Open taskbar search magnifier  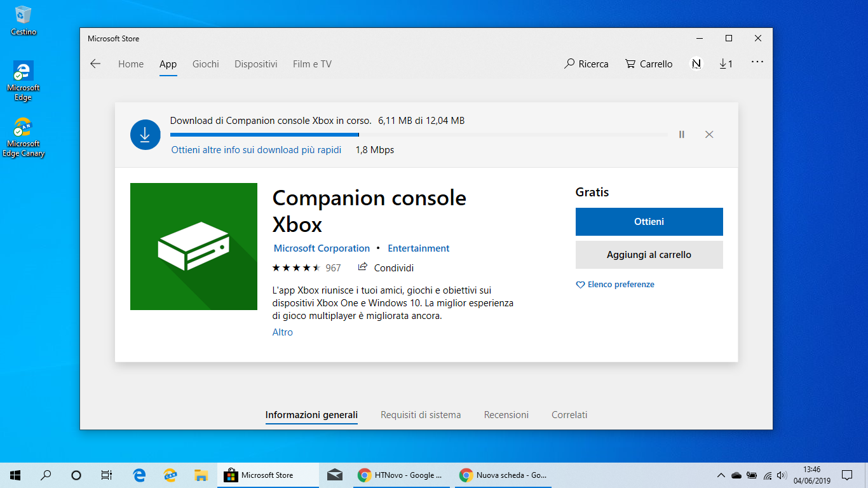pos(46,475)
